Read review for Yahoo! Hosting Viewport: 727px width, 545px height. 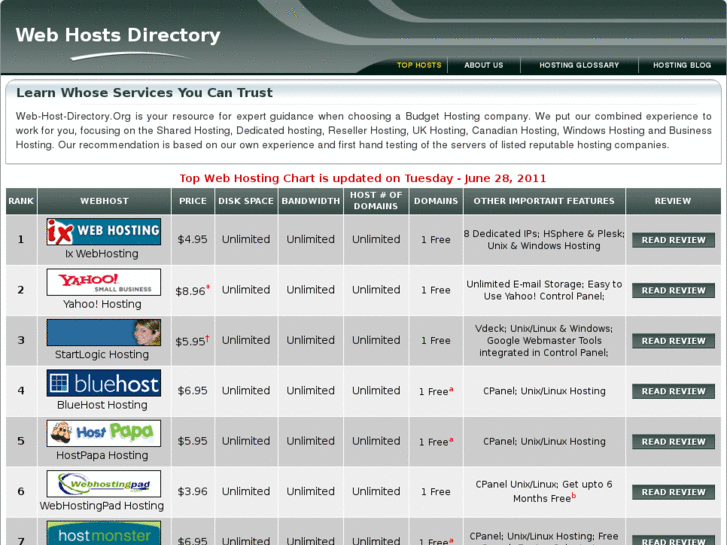(673, 290)
